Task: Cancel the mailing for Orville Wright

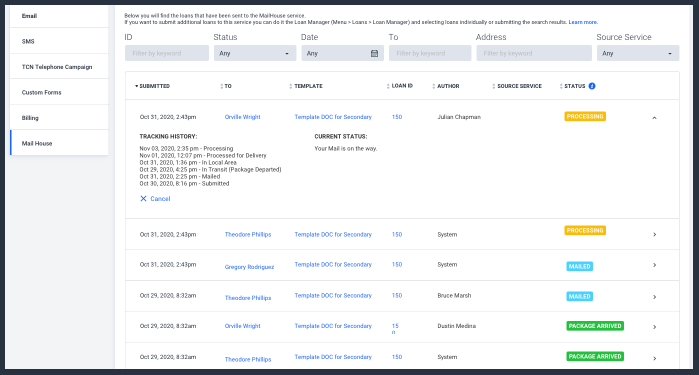Action: (x=155, y=199)
